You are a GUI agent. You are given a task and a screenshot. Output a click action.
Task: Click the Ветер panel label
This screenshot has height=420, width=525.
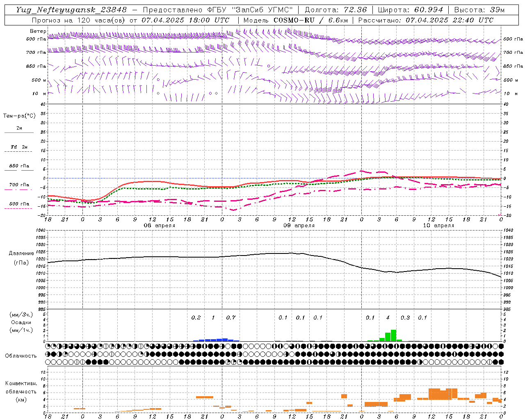click(x=38, y=31)
